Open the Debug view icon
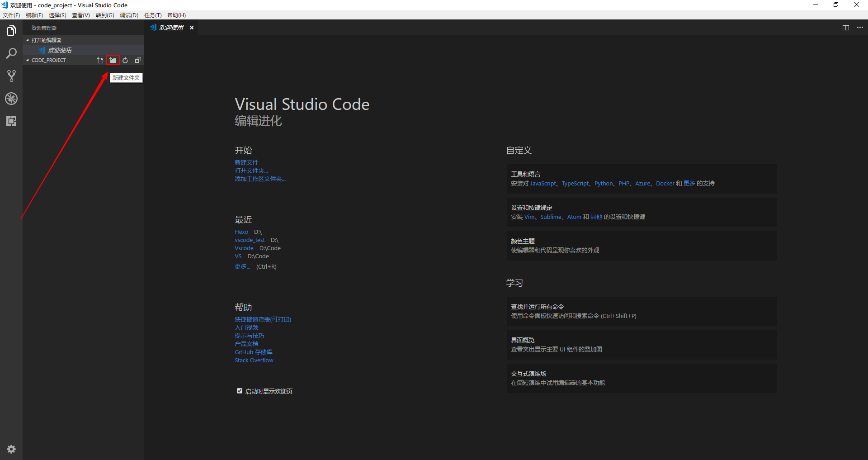Viewport: 868px width, 460px height. tap(11, 99)
